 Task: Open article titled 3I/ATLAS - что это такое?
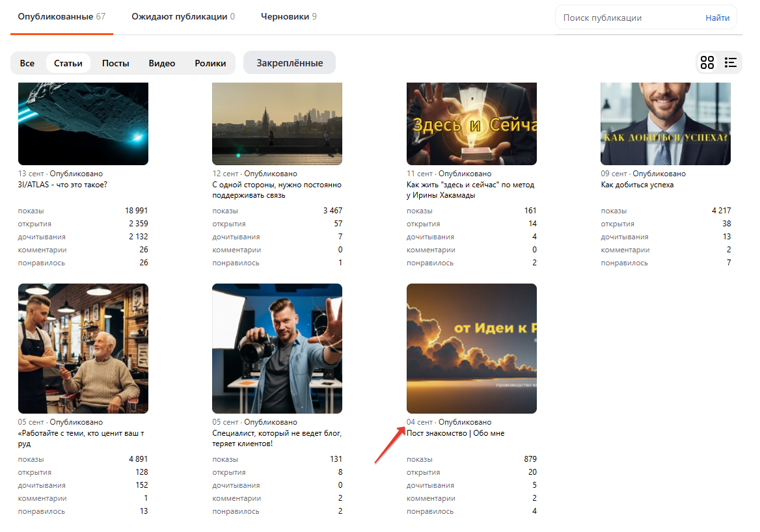pos(62,185)
